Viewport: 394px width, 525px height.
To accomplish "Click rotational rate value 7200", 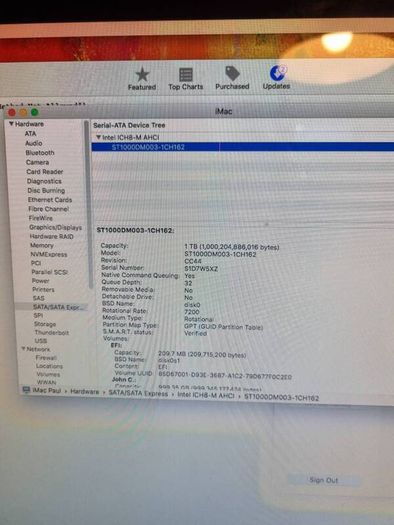I will [x=192, y=311].
